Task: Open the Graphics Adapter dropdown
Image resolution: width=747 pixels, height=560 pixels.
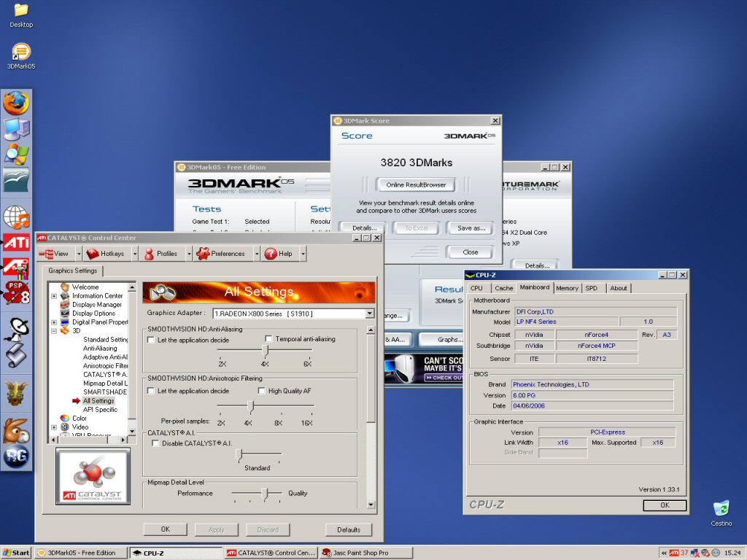Action: click(370, 314)
